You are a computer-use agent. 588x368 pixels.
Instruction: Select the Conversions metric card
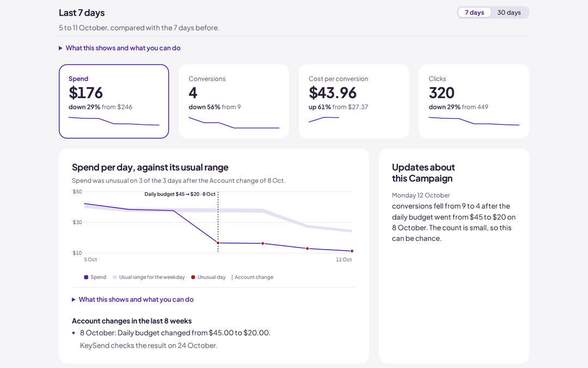tap(234, 101)
